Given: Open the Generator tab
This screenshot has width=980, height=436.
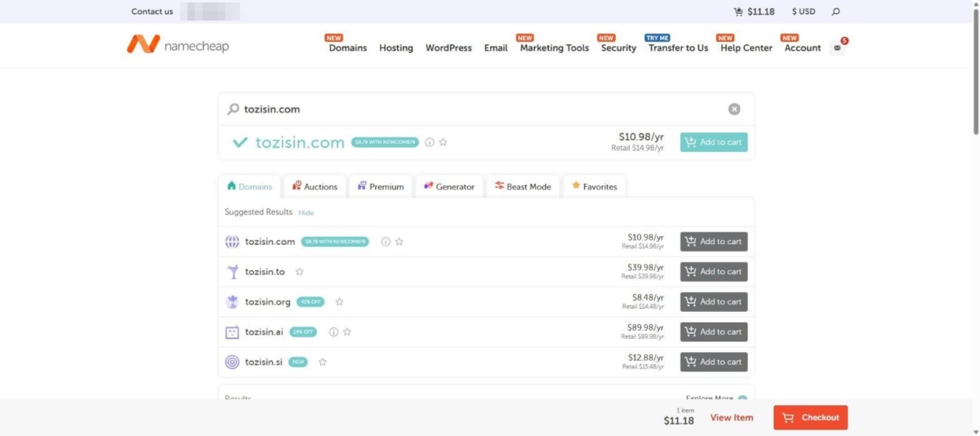Looking at the screenshot, I should click(x=449, y=186).
